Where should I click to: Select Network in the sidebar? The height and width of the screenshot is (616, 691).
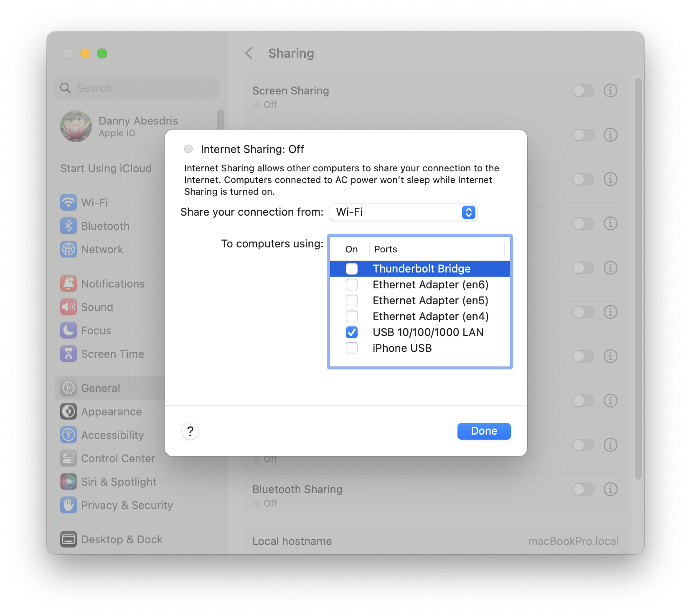click(91, 249)
